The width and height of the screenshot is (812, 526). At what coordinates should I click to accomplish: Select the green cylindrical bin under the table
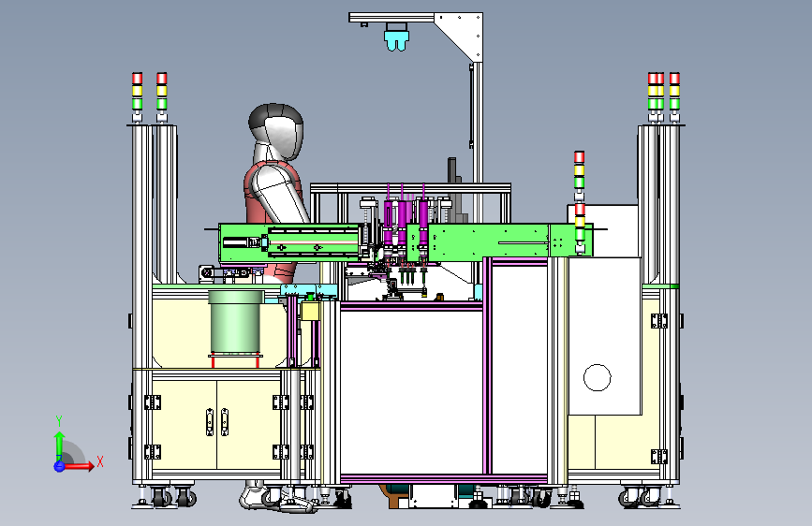pyautogui.click(x=236, y=323)
